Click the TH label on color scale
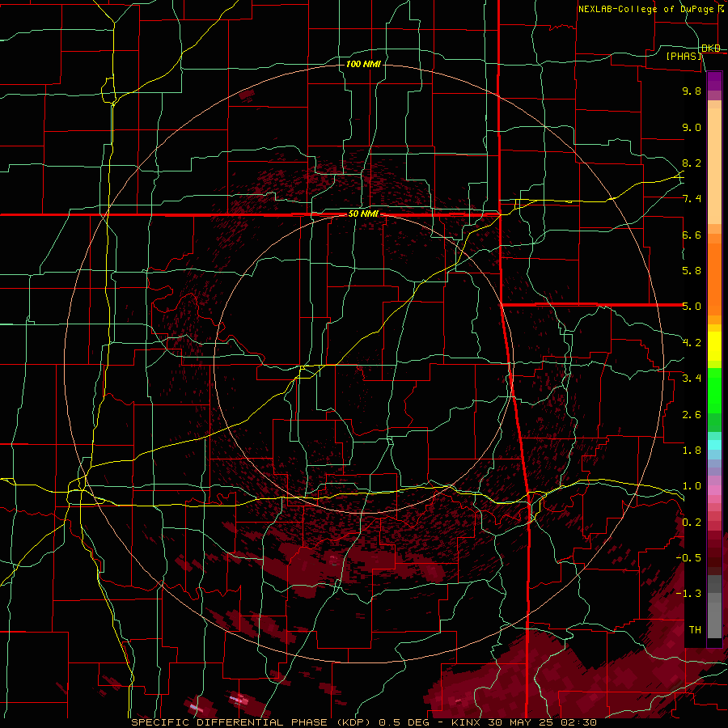This screenshot has width=728, height=728. click(695, 630)
